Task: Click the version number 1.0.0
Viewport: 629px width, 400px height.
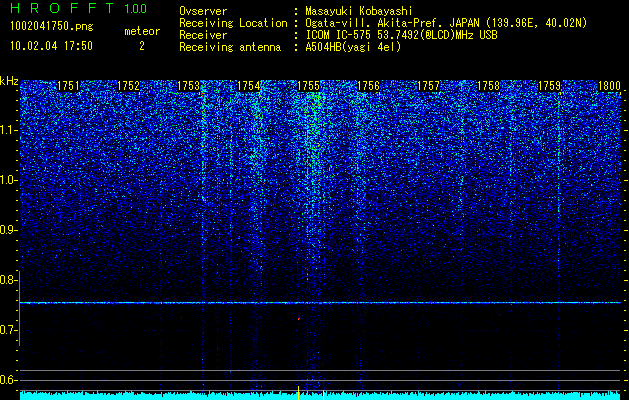Action: tap(136, 8)
